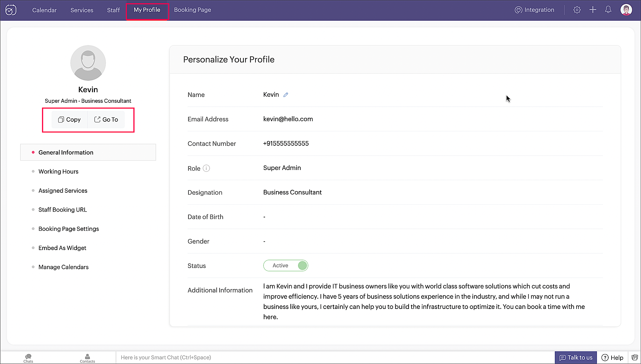Click the plus icon in top bar
The height and width of the screenshot is (364, 641).
tap(593, 10)
